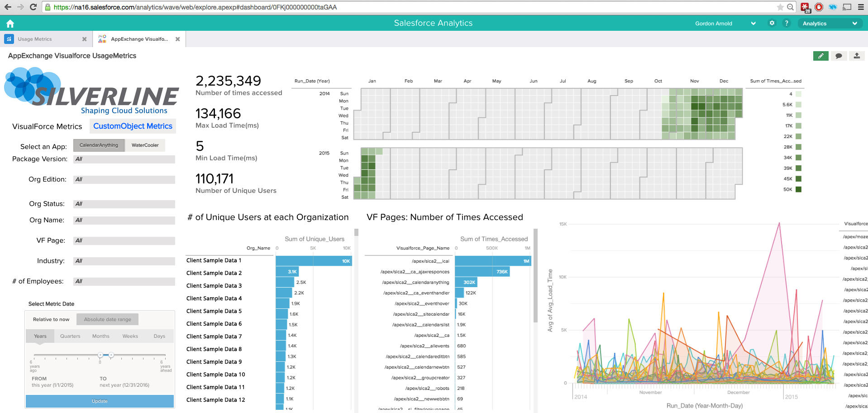This screenshot has height=413, width=868.
Task: Open the comments speech bubble icon
Action: (839, 56)
